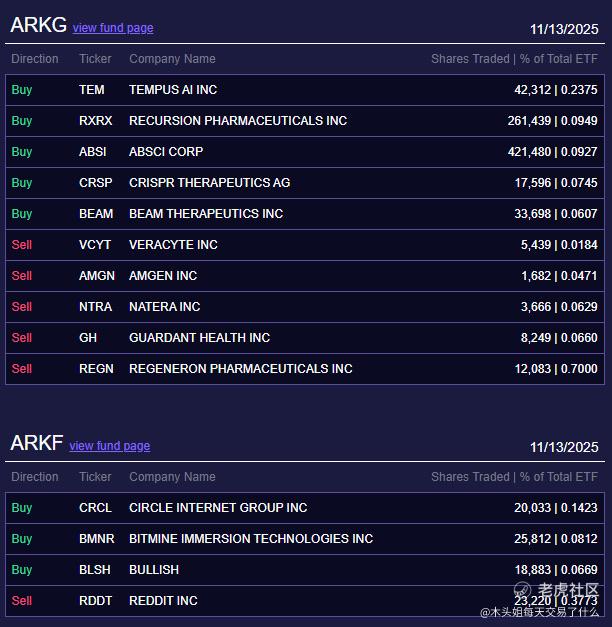Click the Ticker column header in ARKG table

coord(95,59)
